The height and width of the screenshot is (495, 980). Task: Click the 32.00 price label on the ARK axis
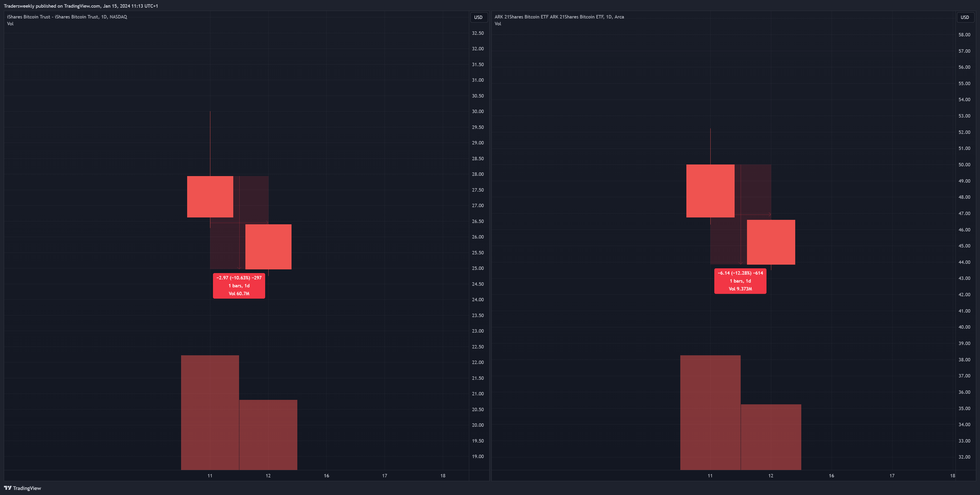964,457
